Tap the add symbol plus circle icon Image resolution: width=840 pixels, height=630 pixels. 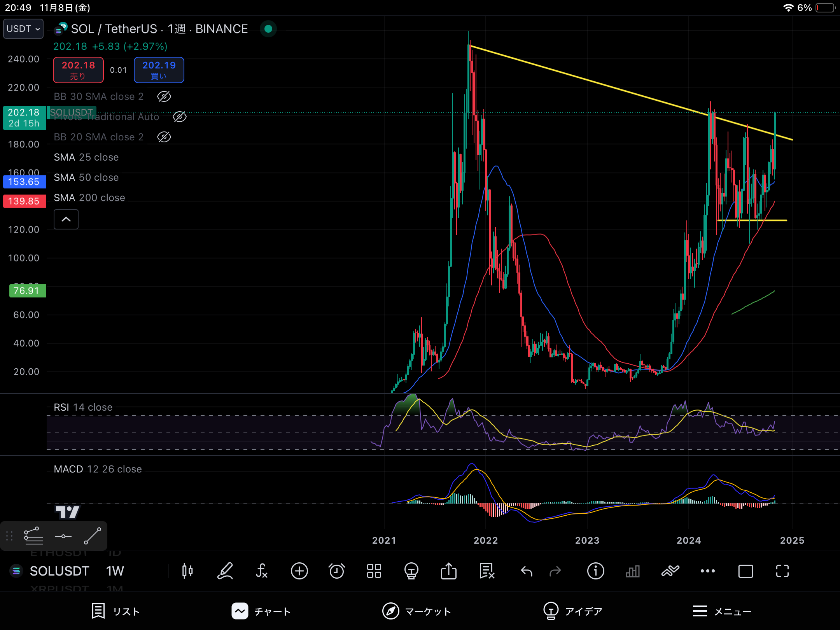pyautogui.click(x=299, y=571)
